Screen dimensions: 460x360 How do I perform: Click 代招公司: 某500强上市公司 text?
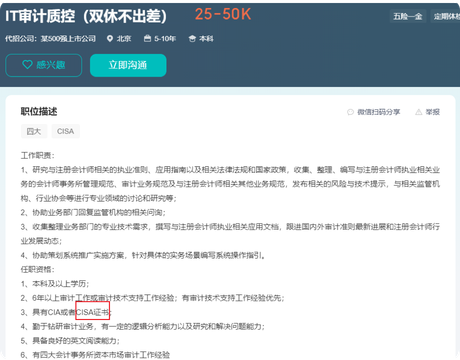click(50, 39)
